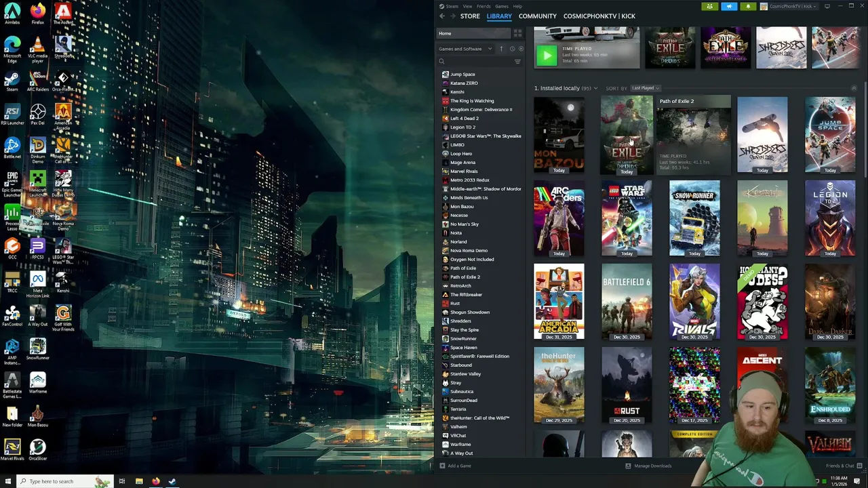This screenshot has height=488, width=868.
Task: Click the Epic Games Launcher desktop icon
Action: click(x=12, y=184)
